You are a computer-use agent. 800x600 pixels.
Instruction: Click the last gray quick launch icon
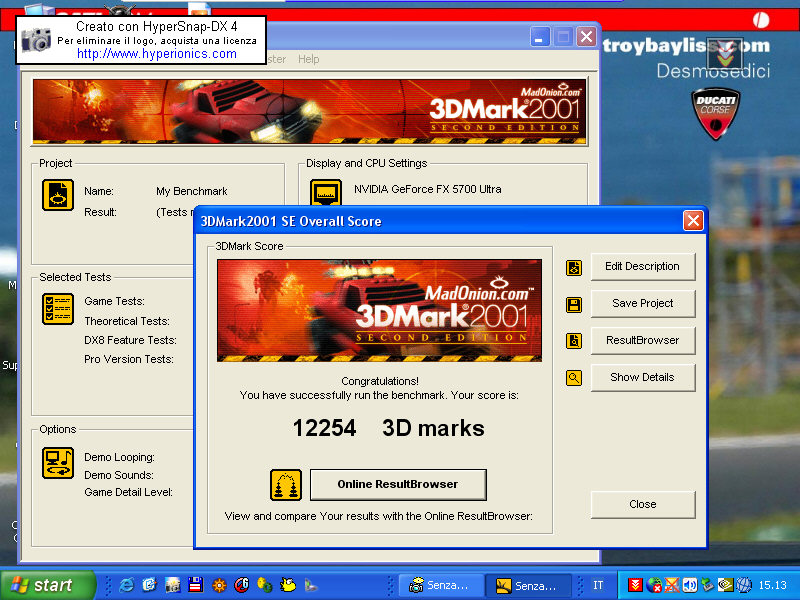(x=311, y=585)
